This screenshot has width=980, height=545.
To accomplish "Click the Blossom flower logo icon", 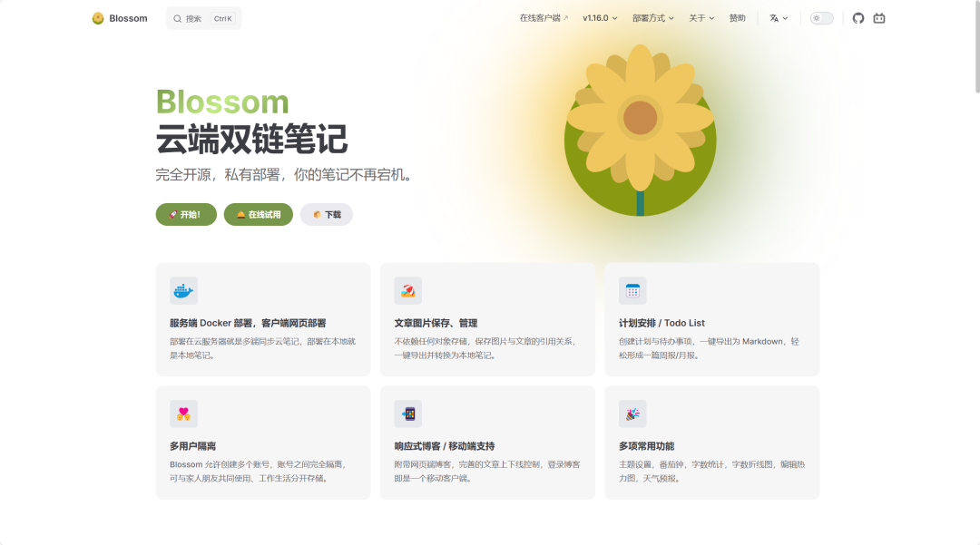I will [x=98, y=17].
